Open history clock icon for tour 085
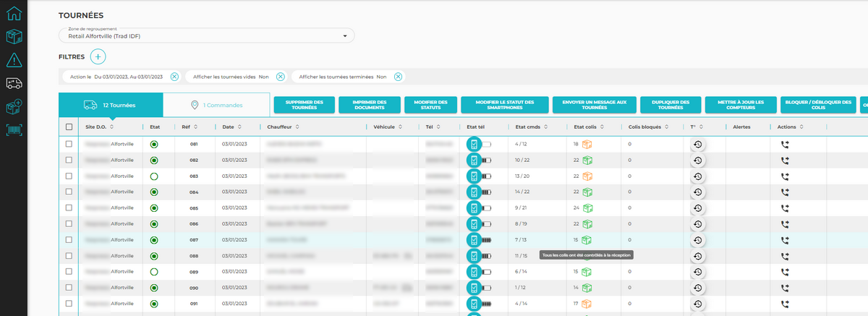 (698, 208)
